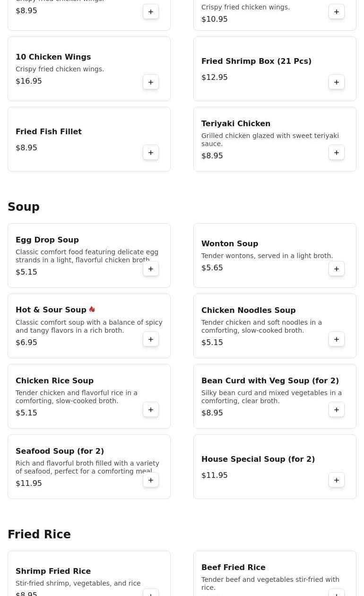364x596 pixels.
Task: Add Egg Drop Soup to cart
Action: (x=151, y=269)
